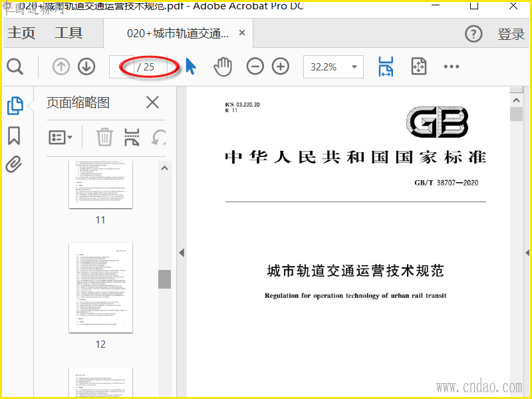Image resolution: width=532 pixels, height=399 pixels.
Task: Close the 页面缩略图 panel
Action: click(152, 102)
